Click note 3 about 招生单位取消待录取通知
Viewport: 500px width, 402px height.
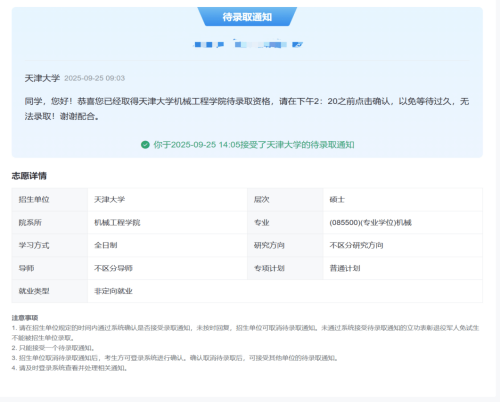[176, 358]
